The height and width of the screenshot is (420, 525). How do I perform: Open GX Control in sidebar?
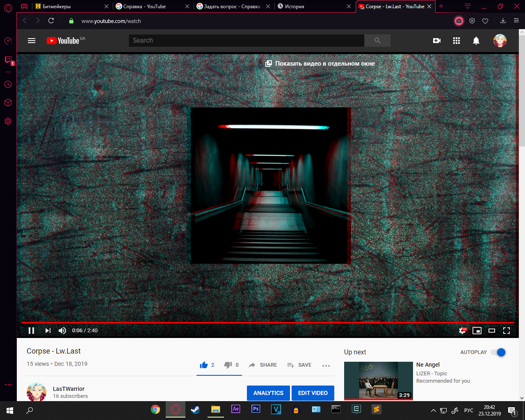(x=8, y=41)
